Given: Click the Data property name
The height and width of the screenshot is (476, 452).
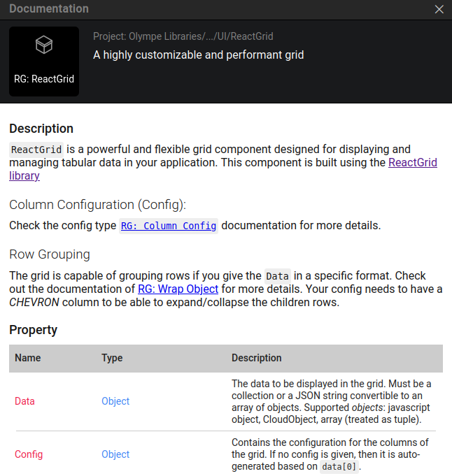Looking at the screenshot, I should [x=24, y=401].
